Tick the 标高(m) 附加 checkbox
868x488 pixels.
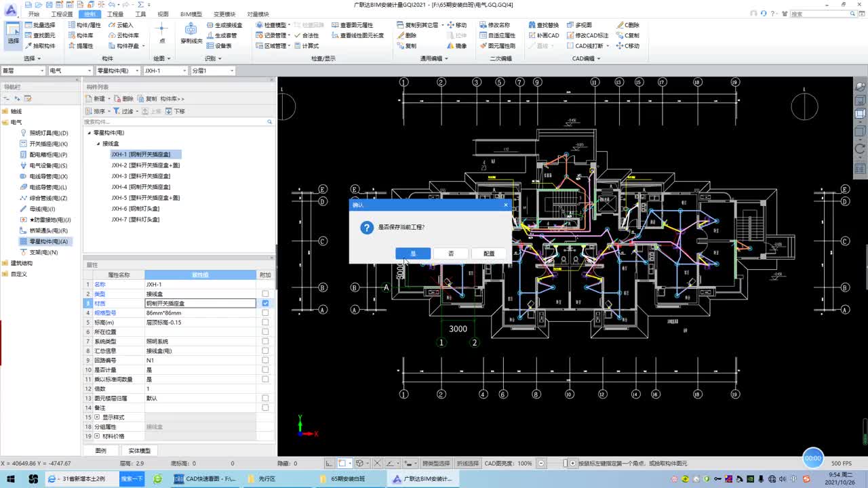coord(265,323)
